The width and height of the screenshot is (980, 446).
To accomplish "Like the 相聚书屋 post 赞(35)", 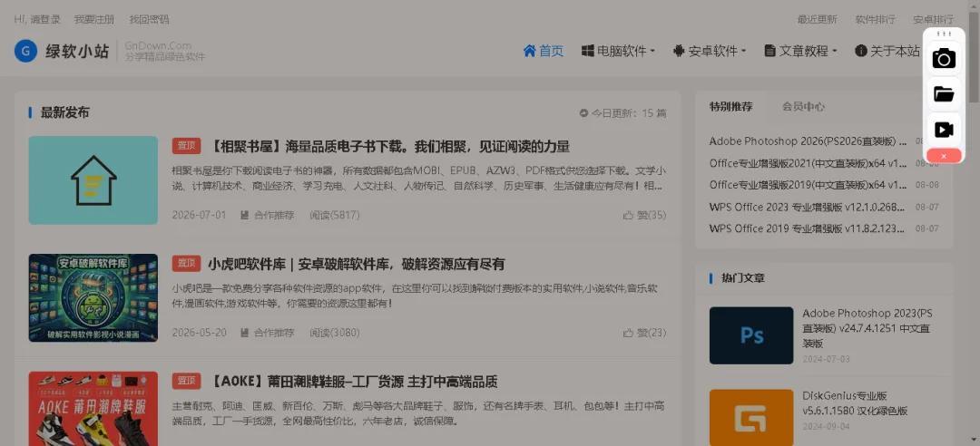I will click(645, 215).
